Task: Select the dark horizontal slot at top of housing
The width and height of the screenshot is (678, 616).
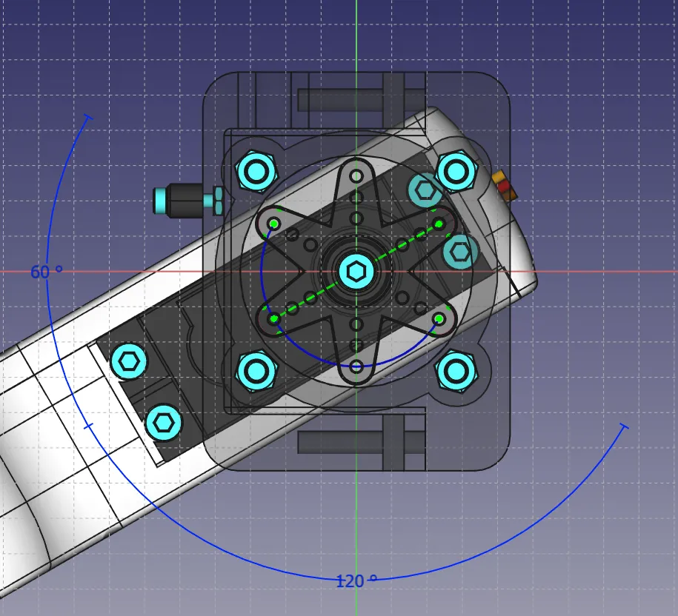Action: coord(361,100)
